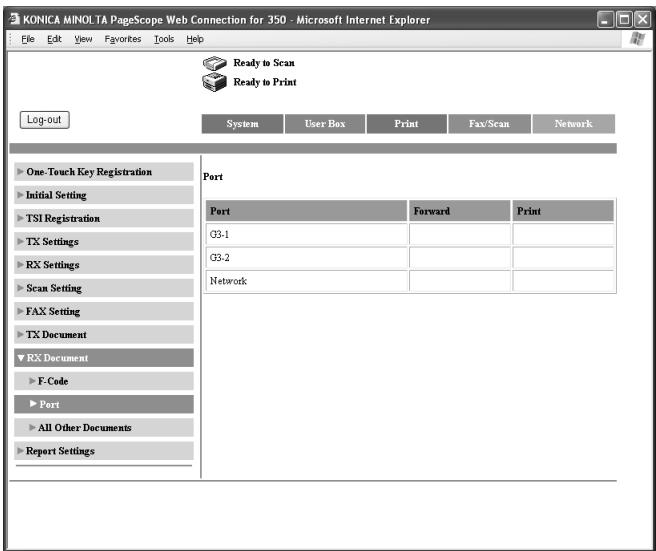Select the Fax/Scan tab
Viewport: 656px width, 551px height.
tap(489, 124)
